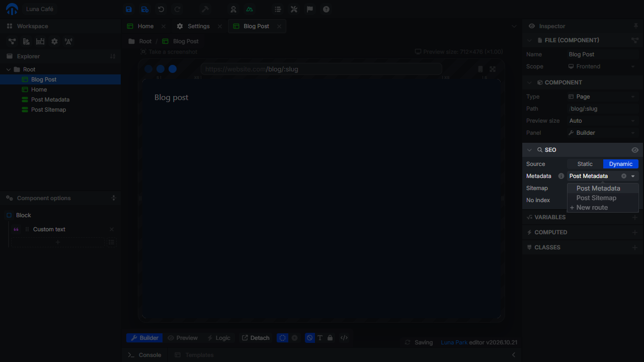Click the flag icon in top toolbar
Image resolution: width=644 pixels, height=362 pixels.
point(310,9)
